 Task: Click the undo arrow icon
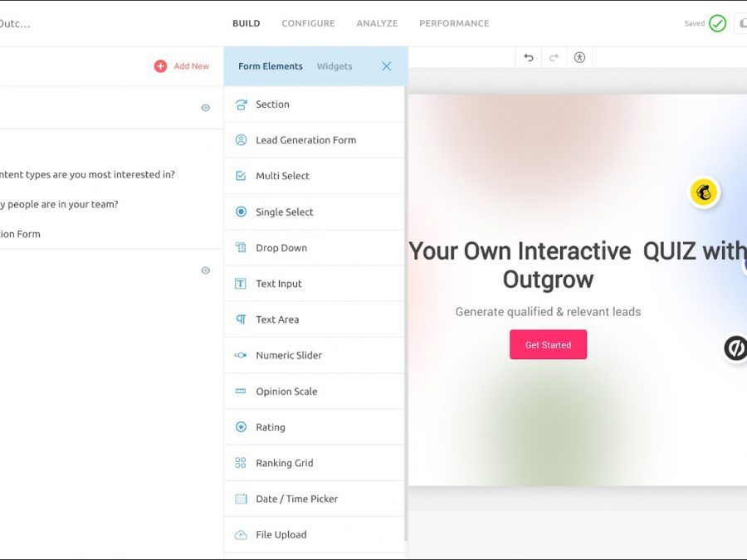pos(529,57)
